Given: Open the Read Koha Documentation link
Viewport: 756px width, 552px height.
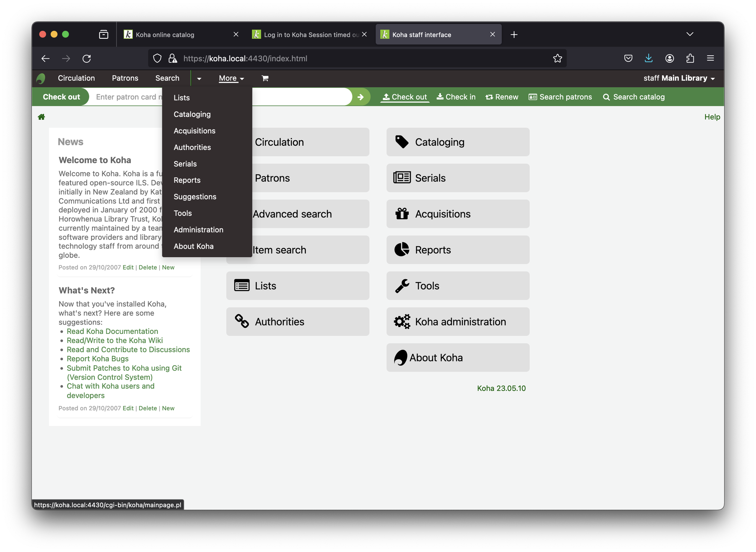Looking at the screenshot, I should 112,331.
